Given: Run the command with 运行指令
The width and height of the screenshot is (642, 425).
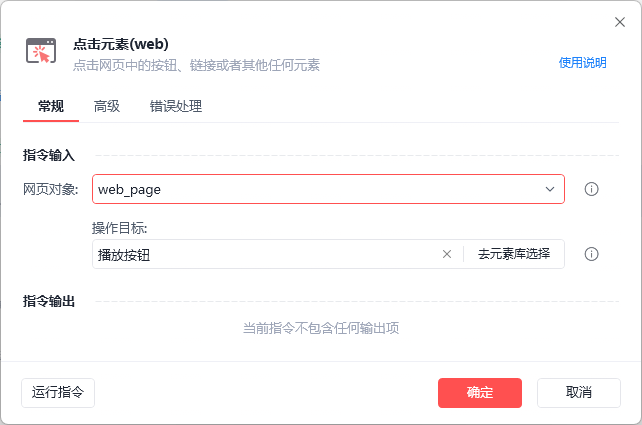Looking at the screenshot, I should [x=58, y=392].
